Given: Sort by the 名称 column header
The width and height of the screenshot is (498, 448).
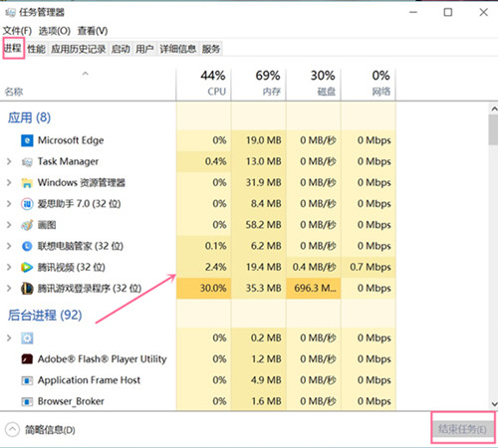Looking at the screenshot, I should tap(88, 85).
